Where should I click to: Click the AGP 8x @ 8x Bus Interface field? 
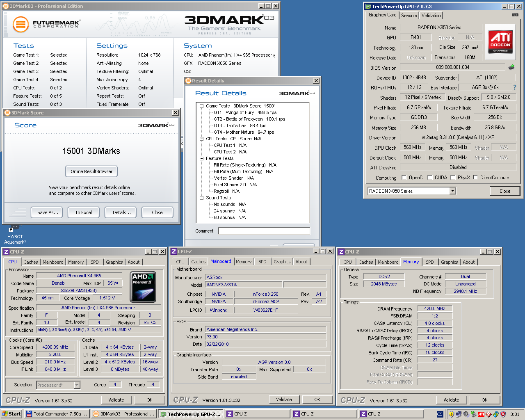pos(485,87)
